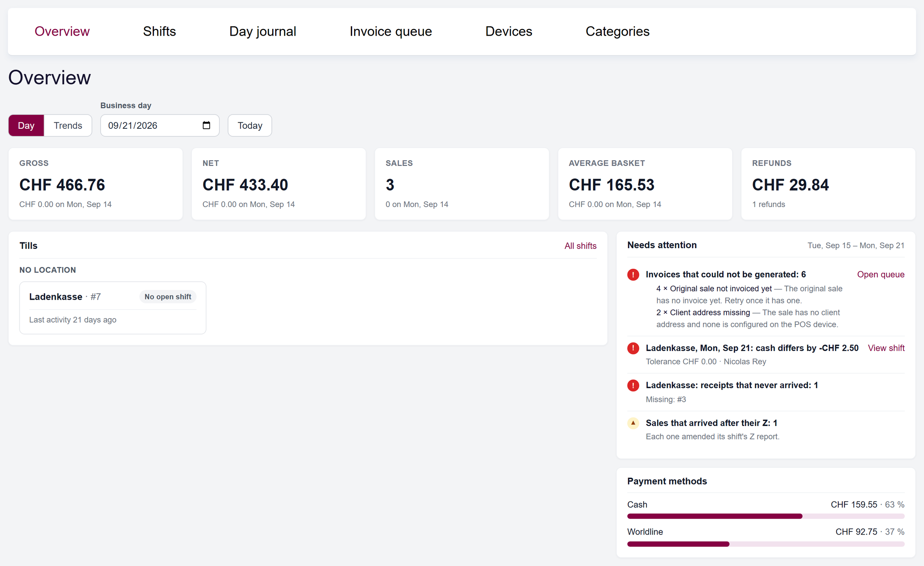Click the NO LOCATION group label

[48, 270]
